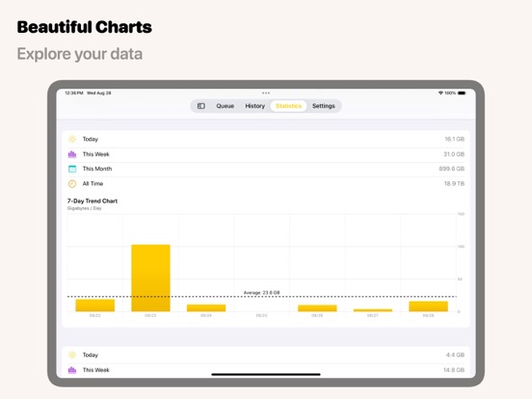Select the 08/22 yellow bar
Image resolution: width=532 pixels, height=399 pixels.
pos(95,306)
